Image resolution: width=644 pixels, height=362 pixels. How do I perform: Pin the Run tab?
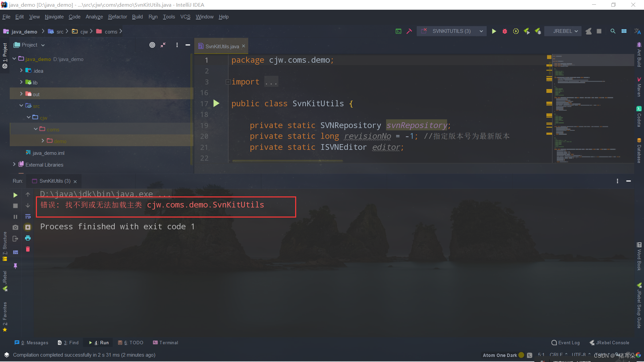coord(15,266)
